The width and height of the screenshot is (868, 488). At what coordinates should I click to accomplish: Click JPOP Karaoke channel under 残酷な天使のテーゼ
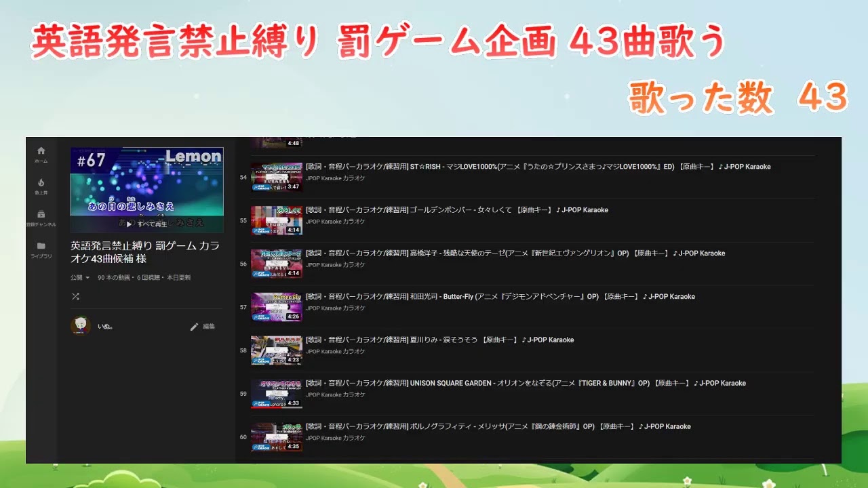pos(336,265)
